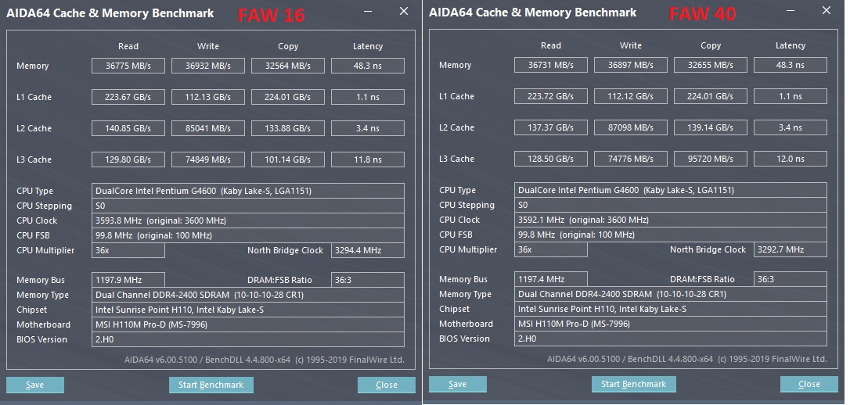Click L3 Cache Latency 12.0 ns cell
The width and height of the screenshot is (868, 405).
790,159
